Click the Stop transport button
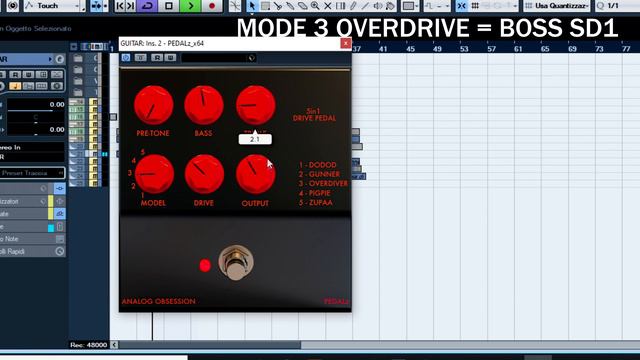The image size is (640, 360). 169,6
